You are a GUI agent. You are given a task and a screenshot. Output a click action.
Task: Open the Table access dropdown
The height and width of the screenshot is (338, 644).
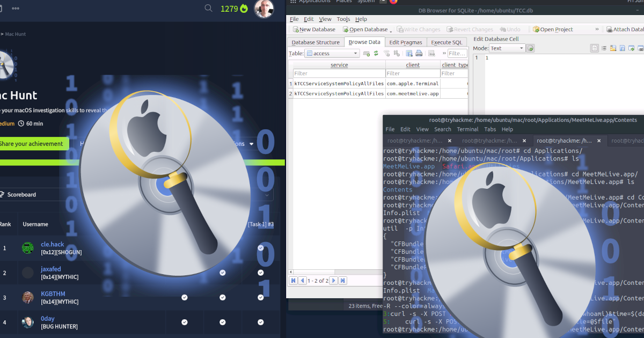332,54
